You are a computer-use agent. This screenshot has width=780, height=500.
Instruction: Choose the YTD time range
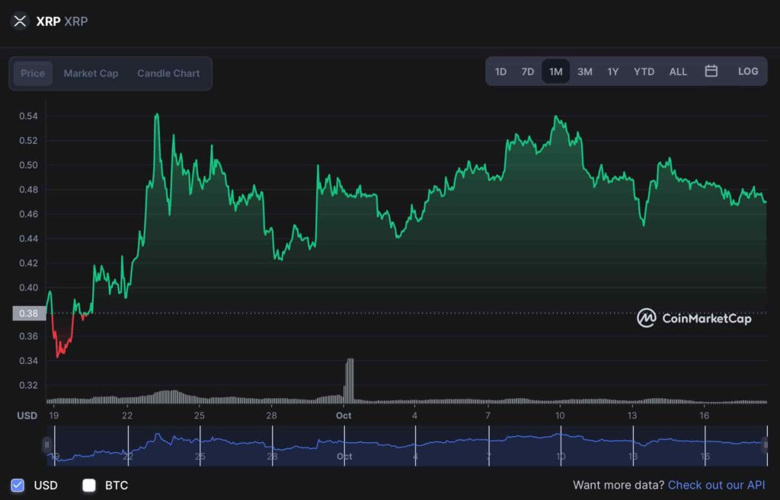click(644, 72)
